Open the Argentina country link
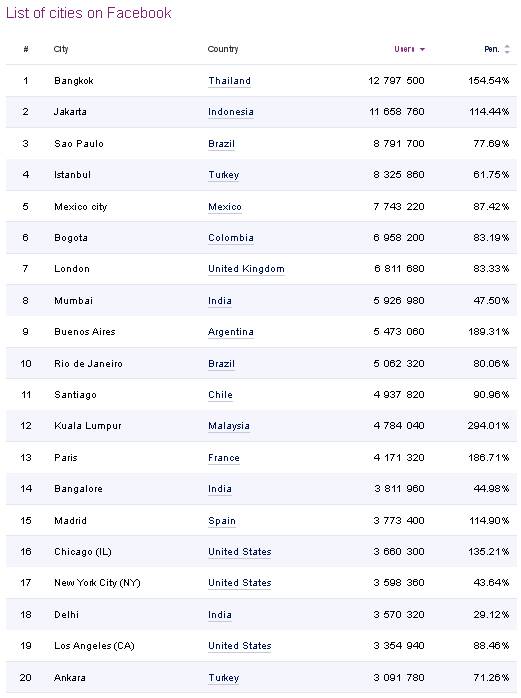This screenshot has width=521, height=698. [231, 332]
